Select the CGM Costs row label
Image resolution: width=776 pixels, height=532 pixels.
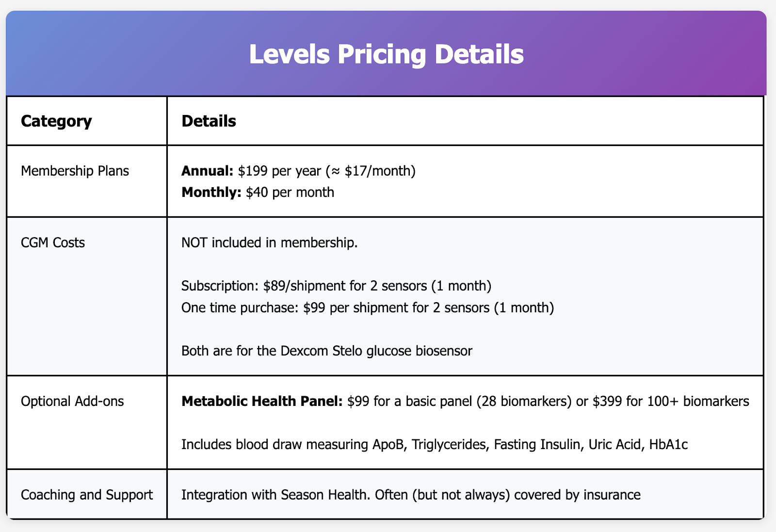(53, 242)
